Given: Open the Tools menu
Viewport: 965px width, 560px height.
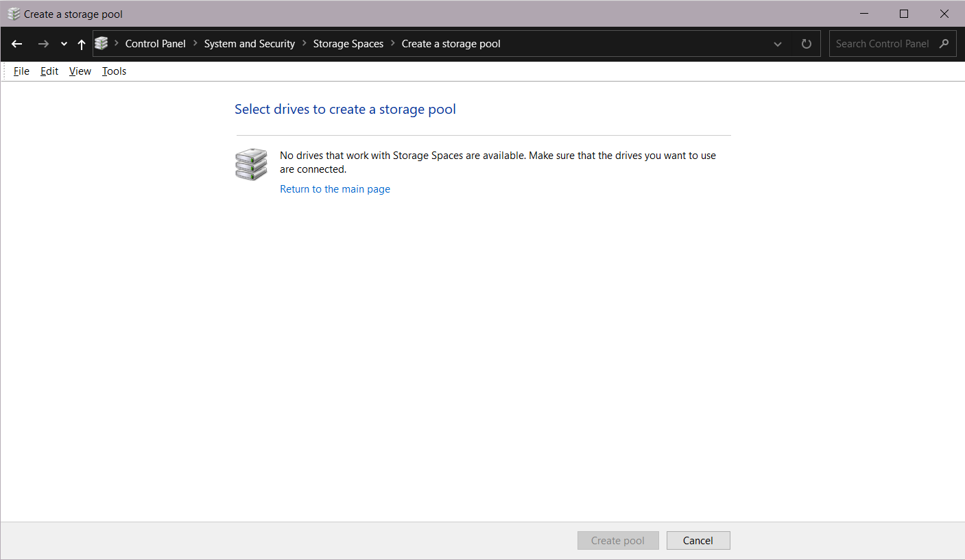Looking at the screenshot, I should point(115,71).
